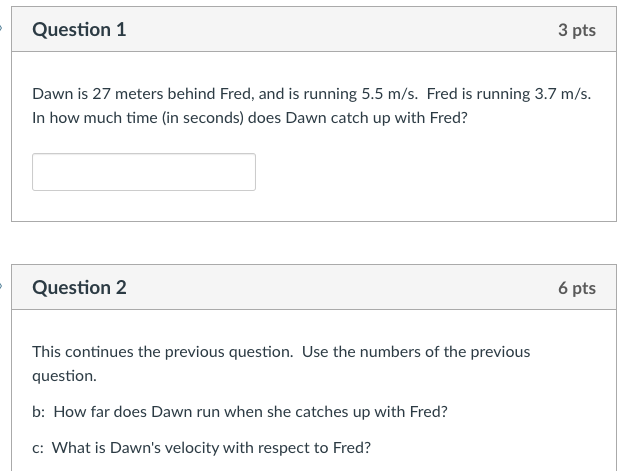Flag Question 2 using the edge flag icon
641x471 pixels.
(x=3, y=288)
